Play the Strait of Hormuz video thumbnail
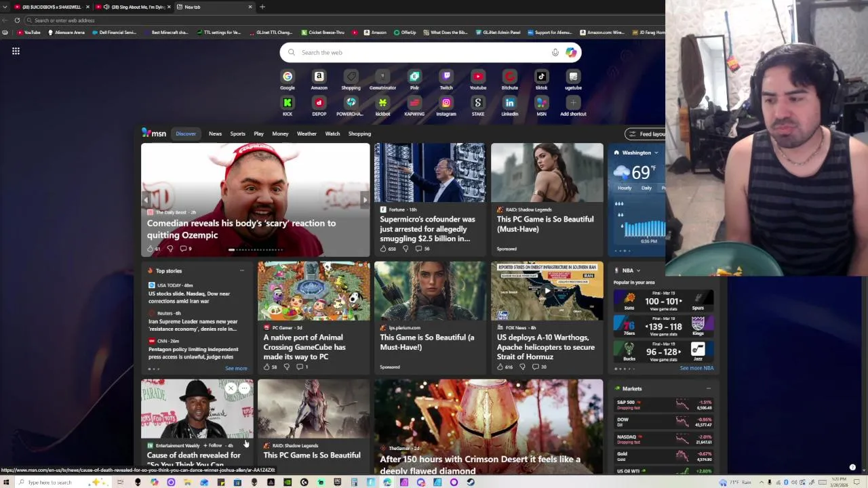Image resolution: width=868 pixels, height=488 pixels. (547, 291)
